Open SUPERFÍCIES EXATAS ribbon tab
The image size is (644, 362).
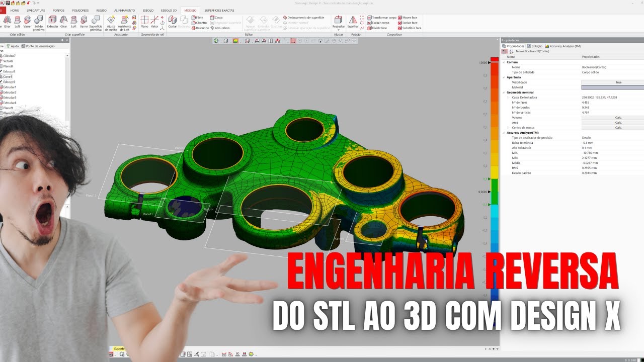coord(219,10)
